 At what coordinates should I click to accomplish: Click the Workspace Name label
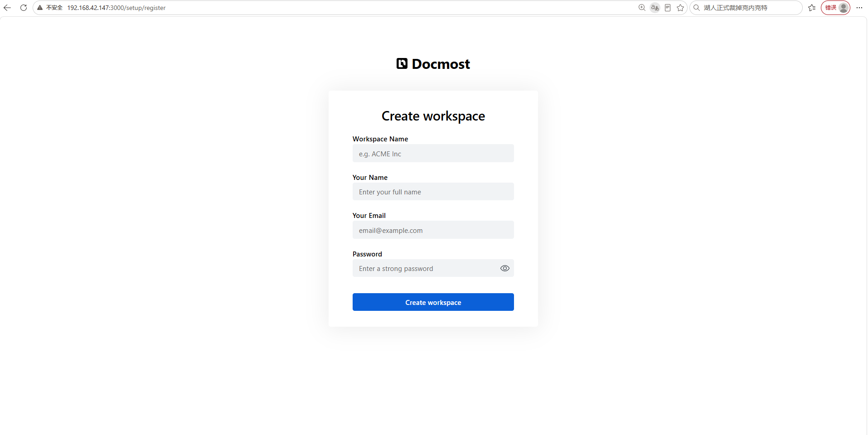pyautogui.click(x=380, y=139)
